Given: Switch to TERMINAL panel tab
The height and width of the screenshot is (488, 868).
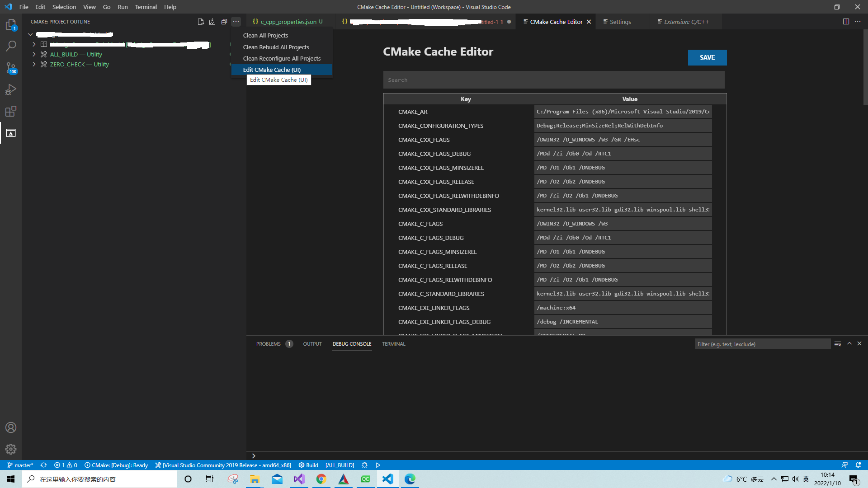Looking at the screenshot, I should point(394,344).
